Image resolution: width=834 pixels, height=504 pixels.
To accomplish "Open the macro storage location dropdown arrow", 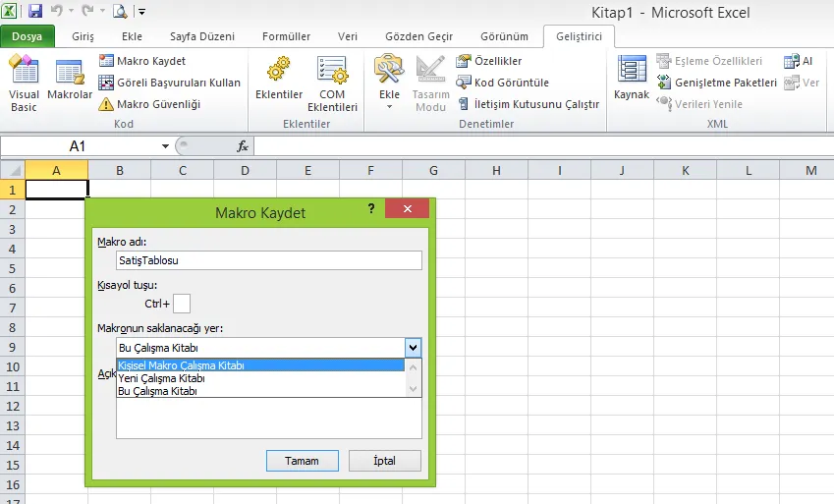I will point(414,347).
